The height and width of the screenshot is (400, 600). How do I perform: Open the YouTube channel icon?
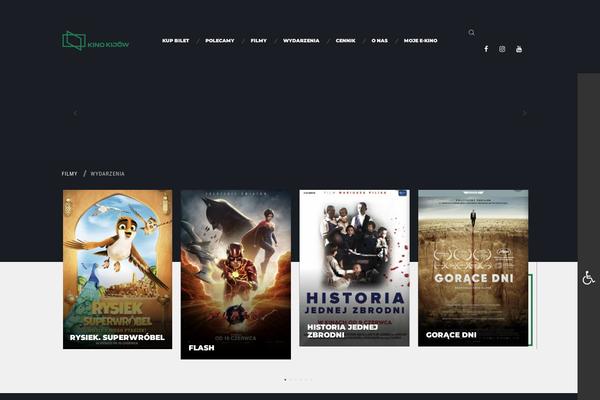(x=519, y=49)
